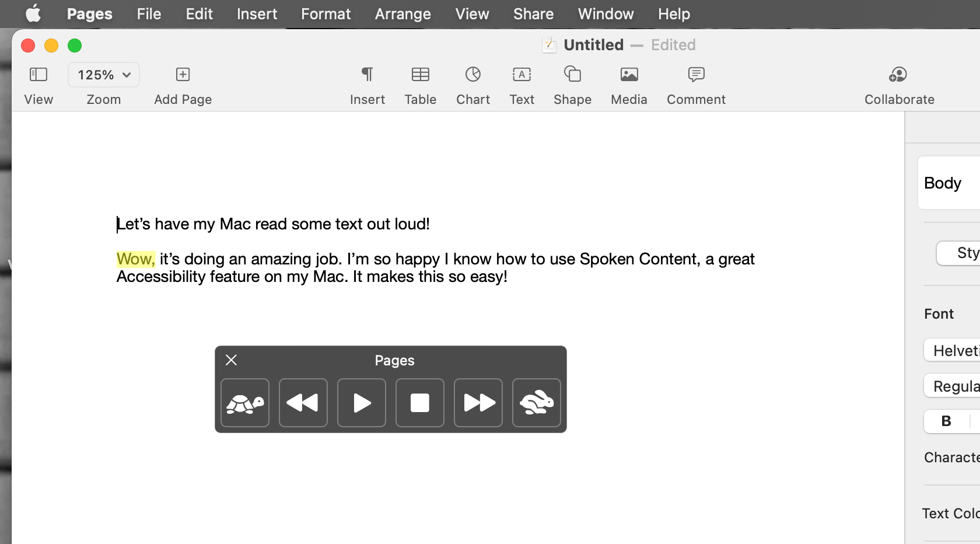Viewport: 980px width, 544px height.
Task: Slow down speech with the turtle control
Action: point(244,402)
